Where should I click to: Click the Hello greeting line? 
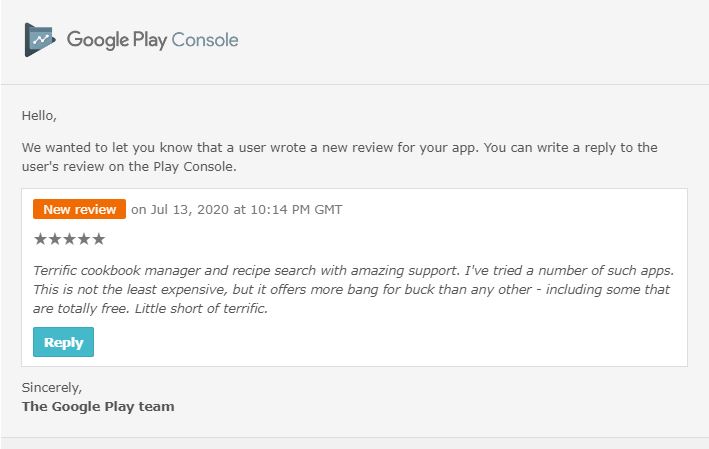39,116
